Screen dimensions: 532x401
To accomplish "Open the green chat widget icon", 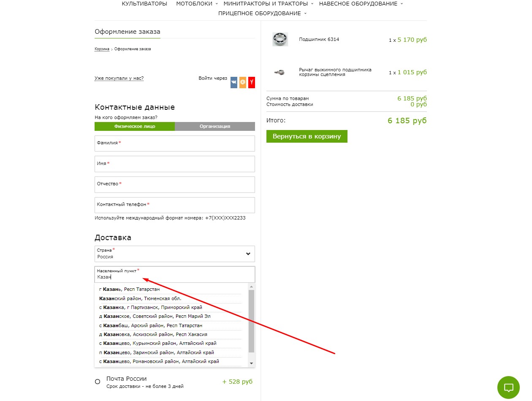I will tap(509, 387).
